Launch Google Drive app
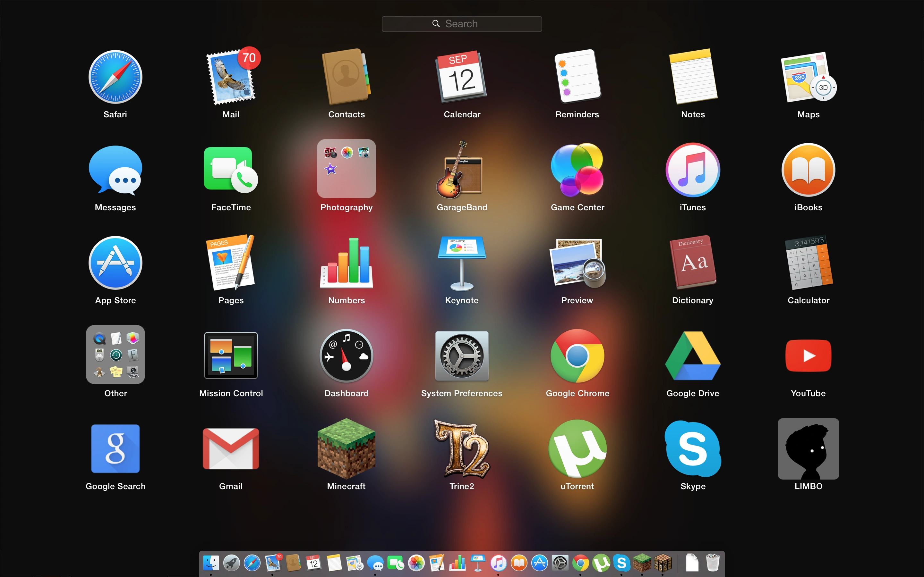This screenshot has height=577, width=924. tap(693, 356)
